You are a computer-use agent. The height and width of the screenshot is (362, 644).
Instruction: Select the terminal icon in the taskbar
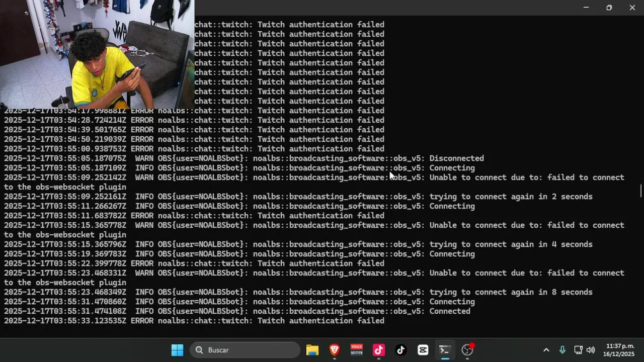tap(445, 350)
